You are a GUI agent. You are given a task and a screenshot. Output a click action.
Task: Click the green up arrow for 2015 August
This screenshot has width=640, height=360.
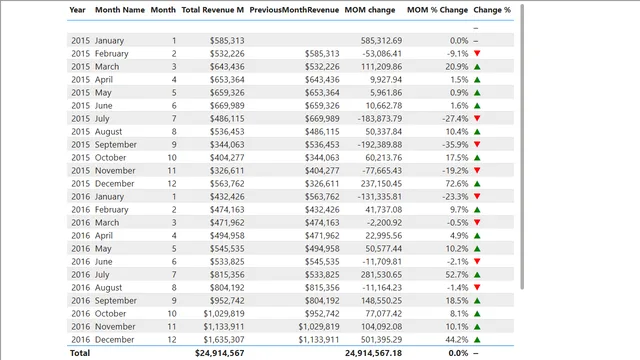(477, 131)
